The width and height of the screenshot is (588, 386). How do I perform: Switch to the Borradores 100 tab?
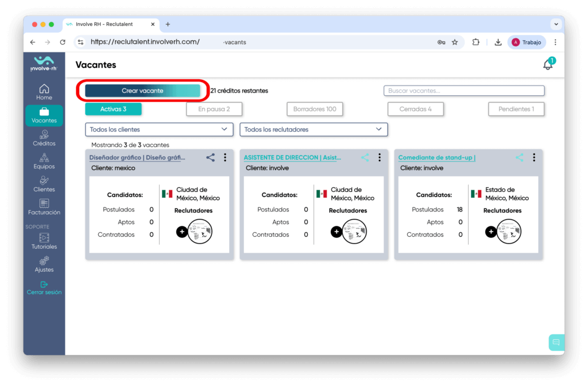pos(315,109)
